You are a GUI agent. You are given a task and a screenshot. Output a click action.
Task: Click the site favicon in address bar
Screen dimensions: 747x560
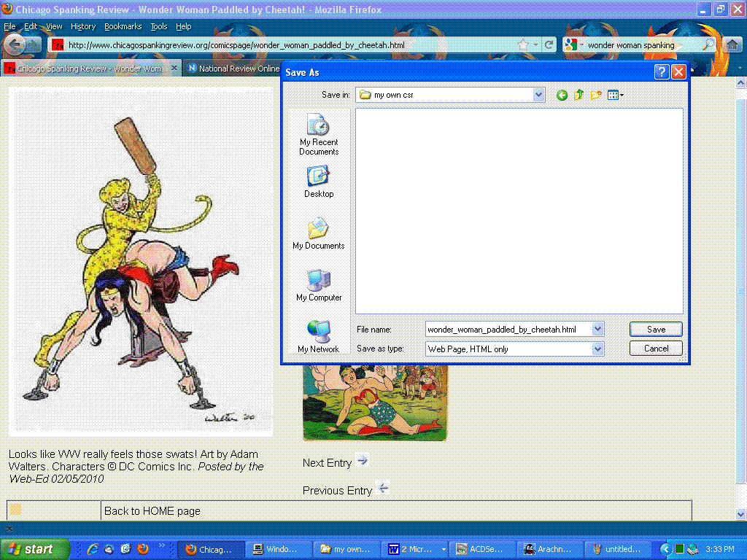58,45
